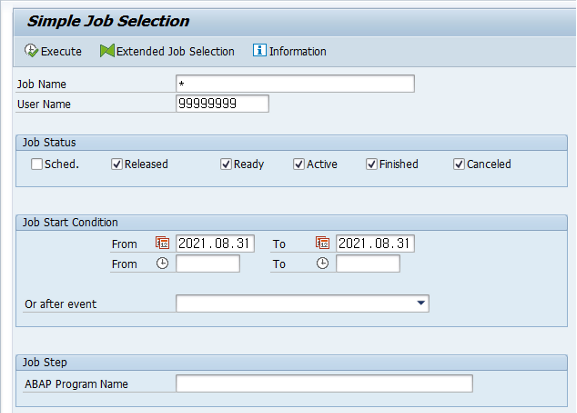577x413 pixels.
Task: Toggle the Active status checkbox
Action: pos(298,164)
